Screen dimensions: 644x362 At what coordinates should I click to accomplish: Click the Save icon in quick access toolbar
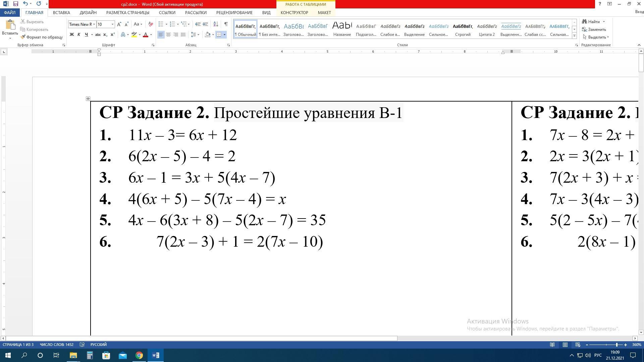coord(15,4)
